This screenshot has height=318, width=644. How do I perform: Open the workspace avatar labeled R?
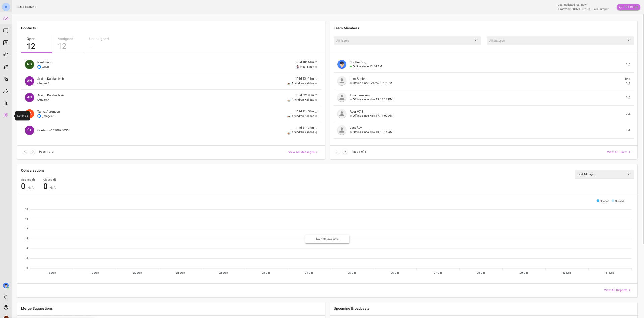point(6,7)
